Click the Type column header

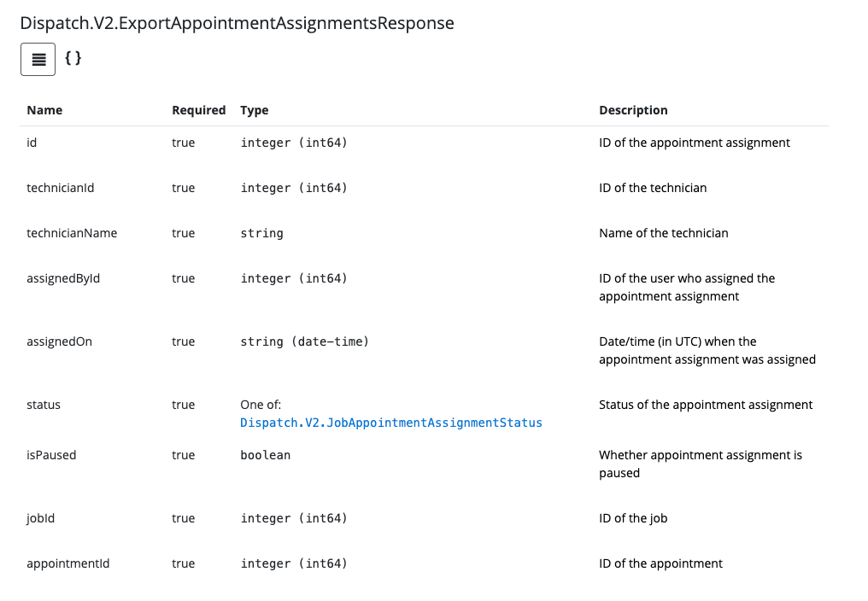pos(254,110)
